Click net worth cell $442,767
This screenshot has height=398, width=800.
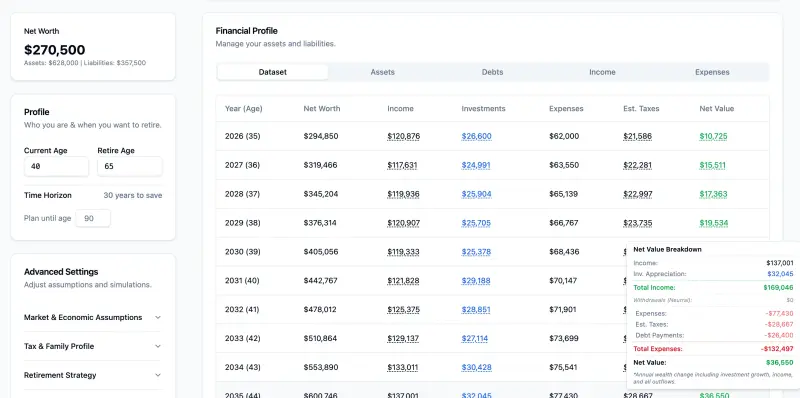320,281
